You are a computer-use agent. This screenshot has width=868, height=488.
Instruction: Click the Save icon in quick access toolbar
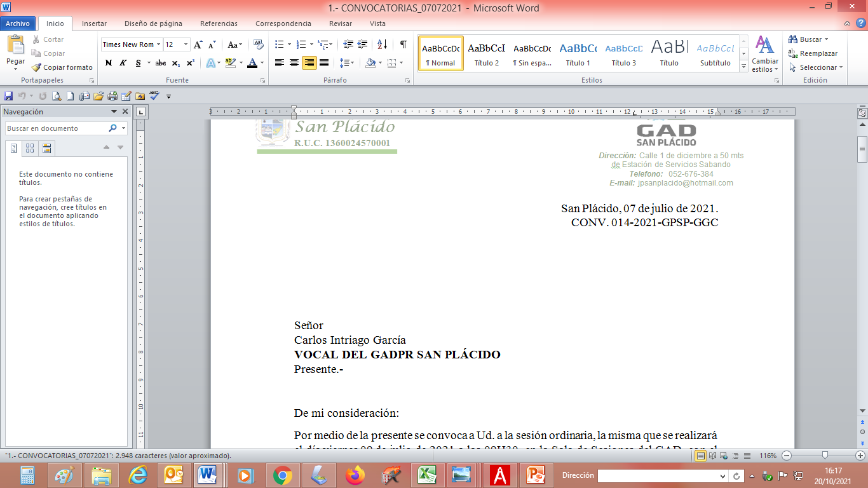click(x=8, y=96)
